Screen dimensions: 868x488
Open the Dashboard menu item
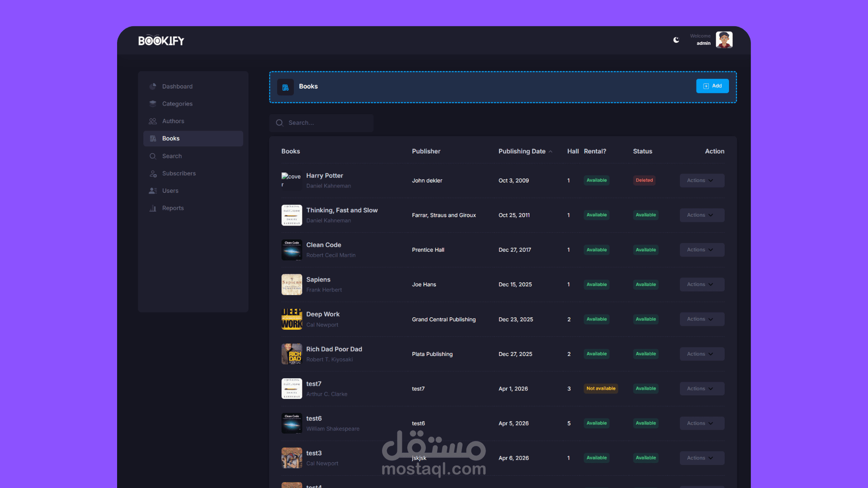coord(193,86)
